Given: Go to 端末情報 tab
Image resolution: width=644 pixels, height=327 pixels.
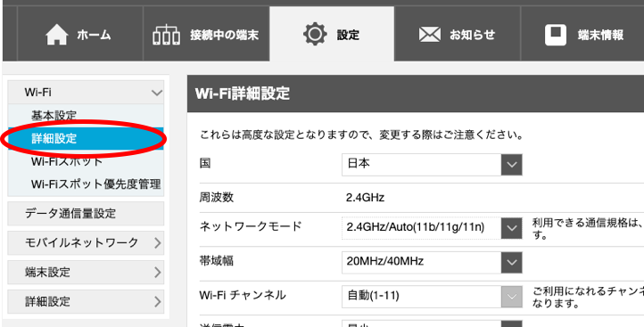Looking at the screenshot, I should (582, 34).
